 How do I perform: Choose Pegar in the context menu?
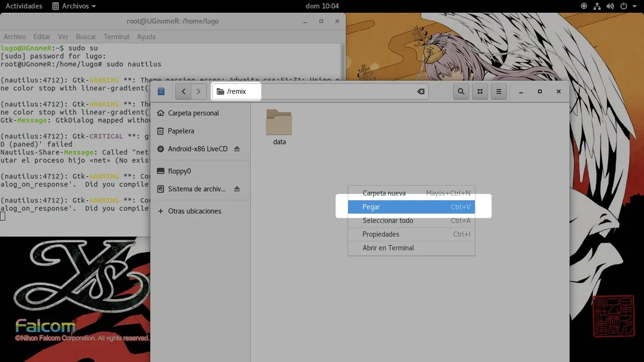pyautogui.click(x=371, y=206)
